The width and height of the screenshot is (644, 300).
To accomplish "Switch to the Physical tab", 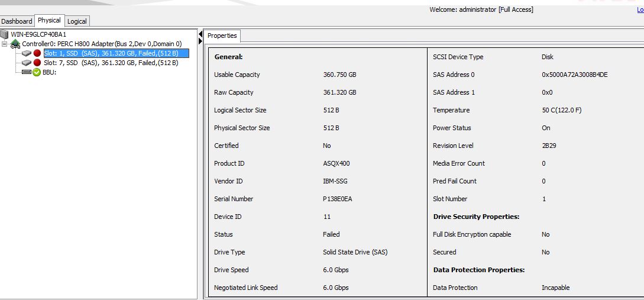I will click(49, 20).
